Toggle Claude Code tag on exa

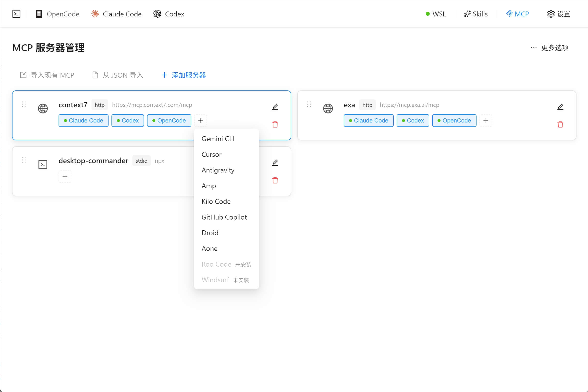(369, 121)
